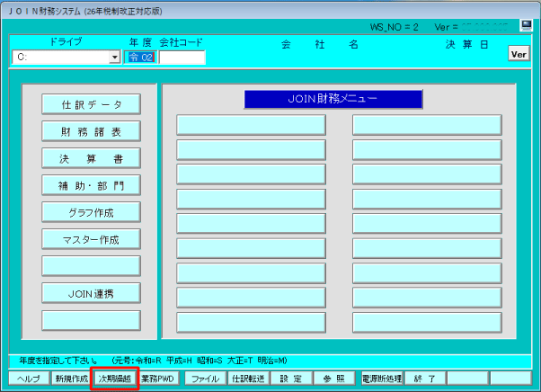Click the 電源断処理 button
Image resolution: width=541 pixels, height=392 pixels.
point(382,379)
